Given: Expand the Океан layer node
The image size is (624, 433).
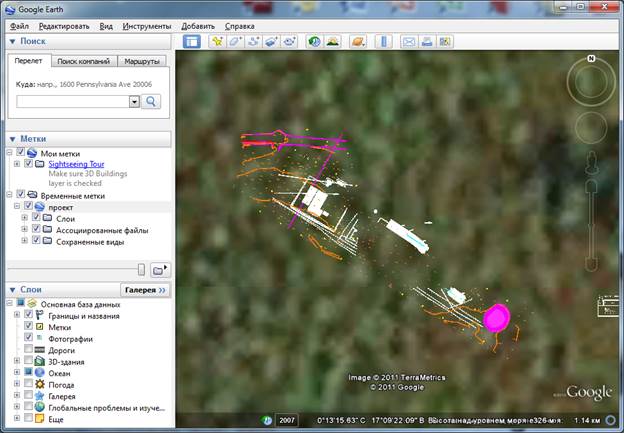Looking at the screenshot, I should 17,373.
